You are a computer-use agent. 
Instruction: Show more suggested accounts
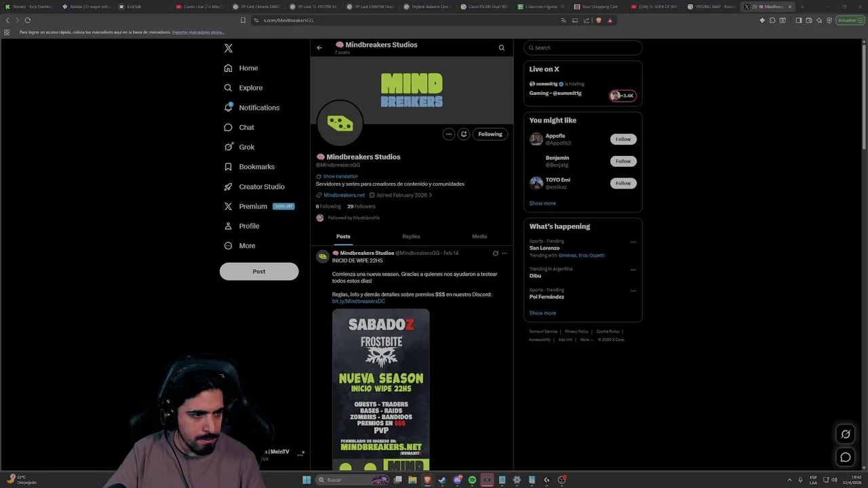click(x=542, y=203)
